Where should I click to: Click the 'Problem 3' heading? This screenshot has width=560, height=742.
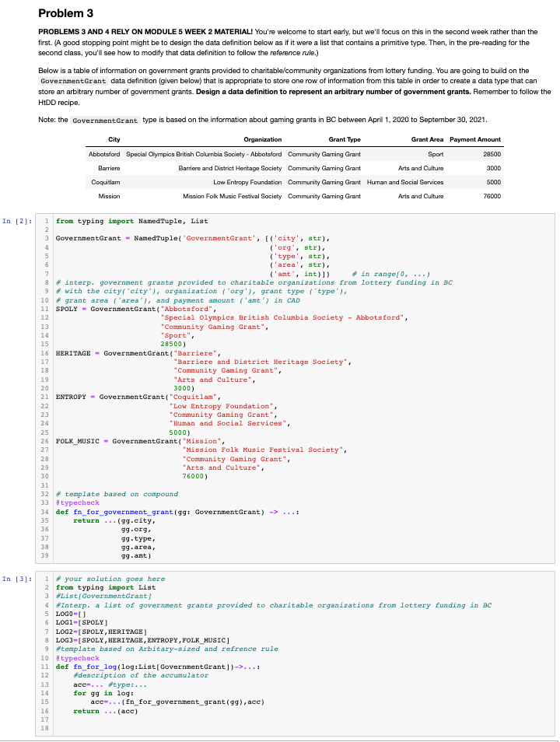(x=66, y=13)
